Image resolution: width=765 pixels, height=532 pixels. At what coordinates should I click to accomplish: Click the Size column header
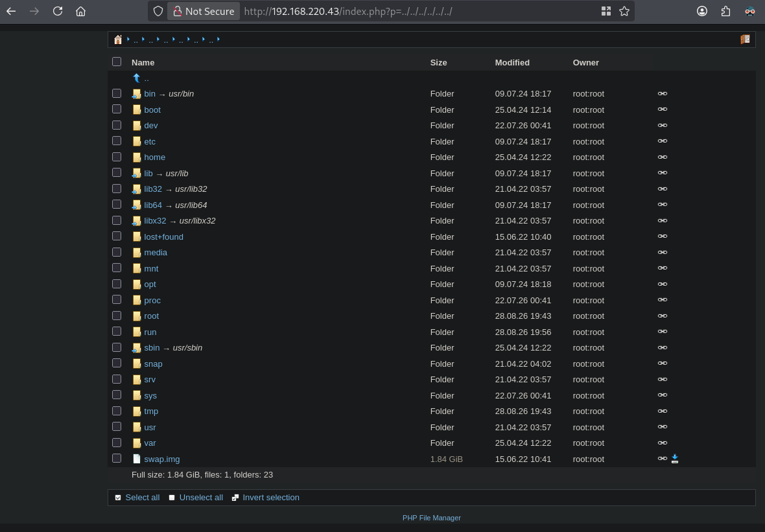439,62
